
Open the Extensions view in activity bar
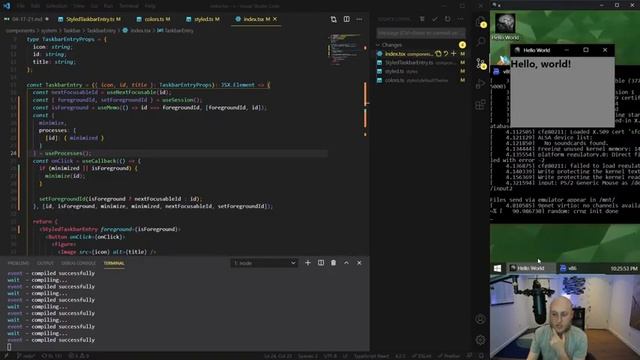coord(480,104)
